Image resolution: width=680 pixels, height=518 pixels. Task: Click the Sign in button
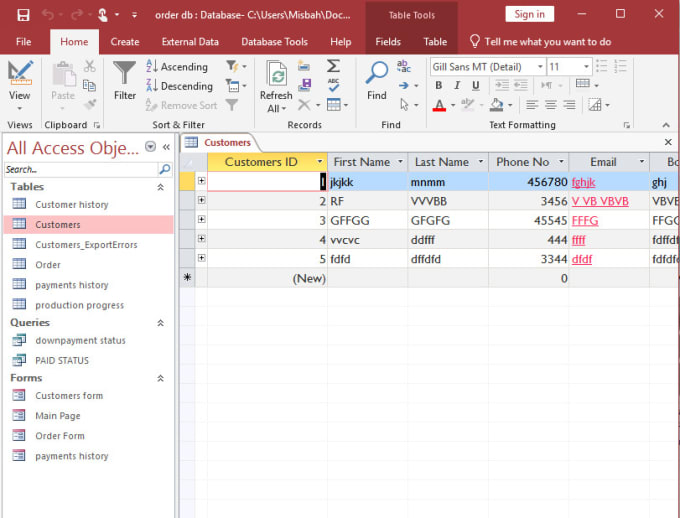(530, 14)
